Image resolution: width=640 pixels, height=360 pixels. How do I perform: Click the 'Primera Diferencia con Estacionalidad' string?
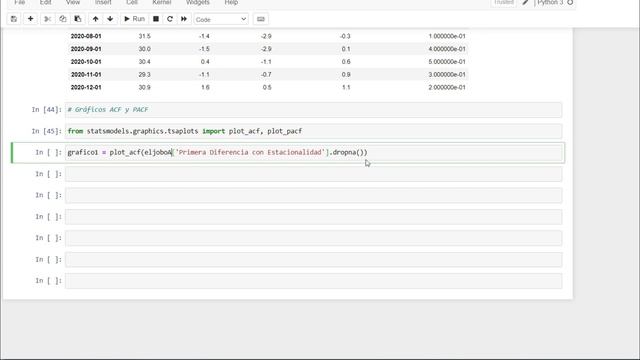250,152
